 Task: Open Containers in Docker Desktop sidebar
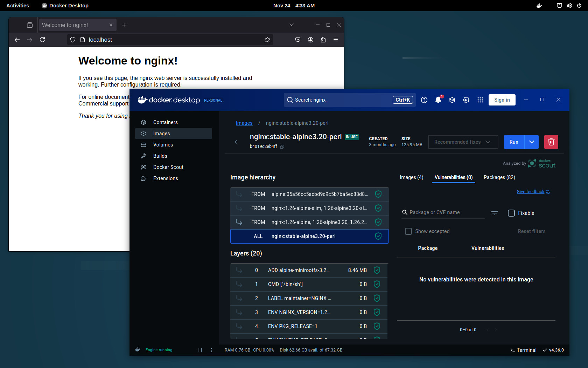pyautogui.click(x=173, y=122)
